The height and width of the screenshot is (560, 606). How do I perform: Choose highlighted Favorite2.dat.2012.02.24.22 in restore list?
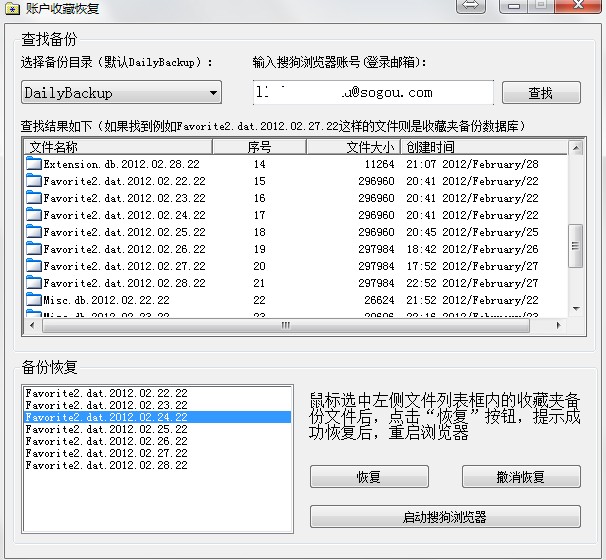click(x=157, y=417)
